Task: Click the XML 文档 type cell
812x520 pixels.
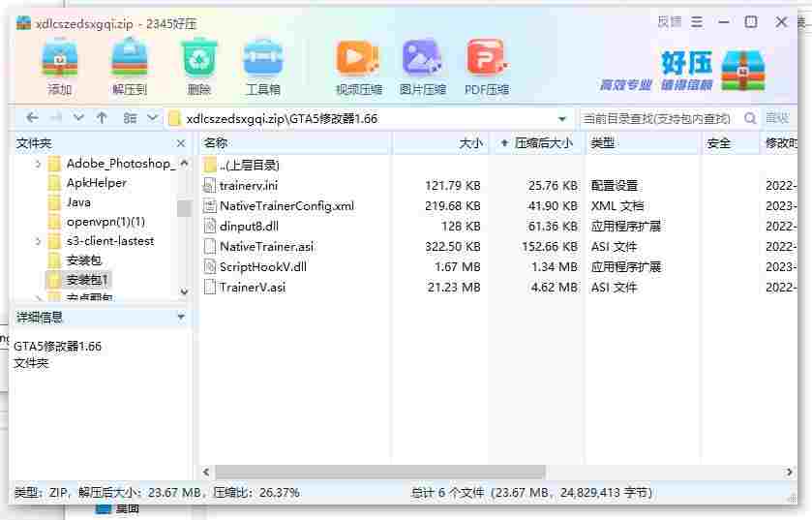Action: click(x=617, y=205)
